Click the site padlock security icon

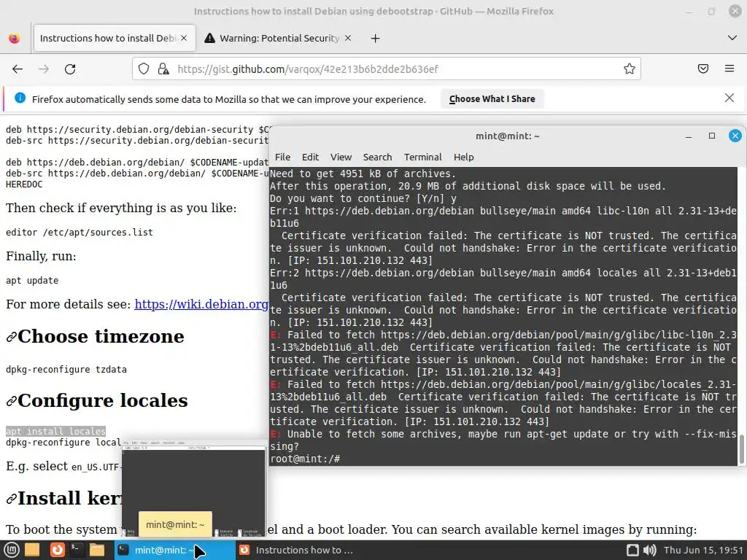pos(163,69)
